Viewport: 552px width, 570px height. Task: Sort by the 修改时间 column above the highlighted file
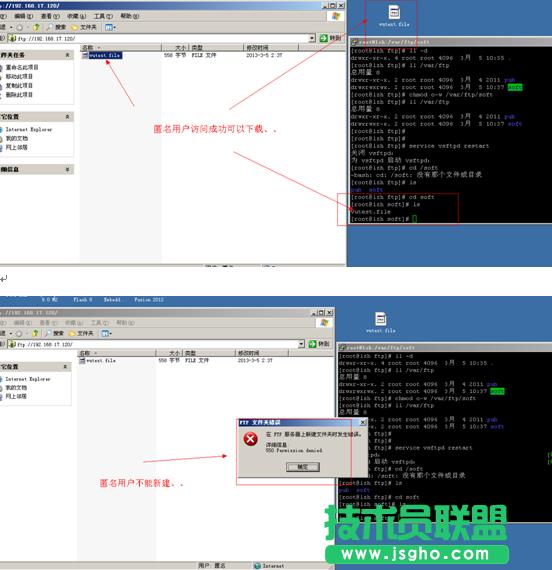coord(271,48)
